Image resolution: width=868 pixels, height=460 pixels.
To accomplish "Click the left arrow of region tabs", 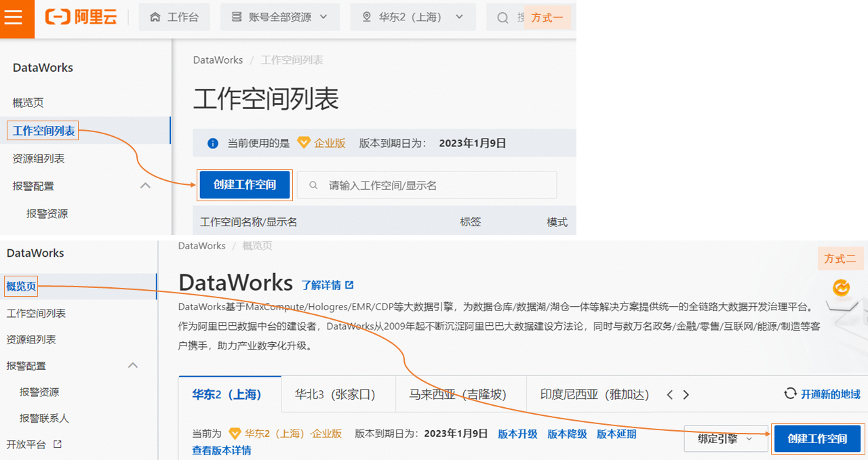I will tap(670, 394).
